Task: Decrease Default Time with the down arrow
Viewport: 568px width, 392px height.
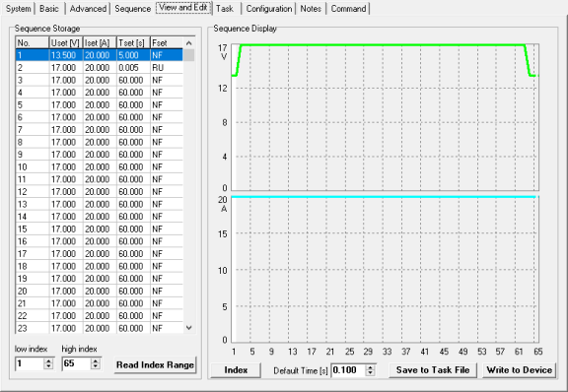Action: pos(370,373)
